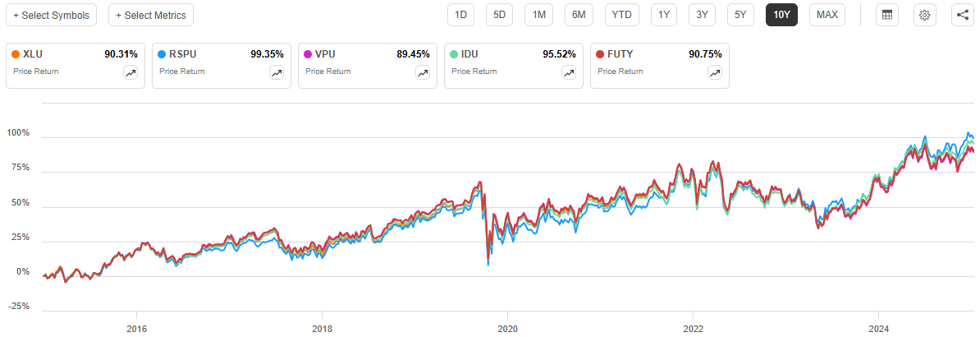Open the Select Symbols dropdown
The image size is (980, 337).
coord(51,15)
